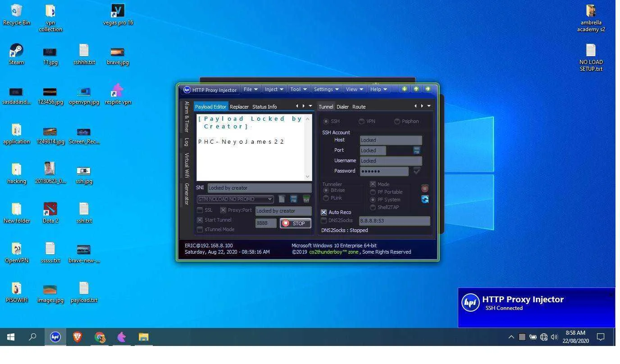Click the STOP button
Screen dimensions: 620x364
(295, 223)
